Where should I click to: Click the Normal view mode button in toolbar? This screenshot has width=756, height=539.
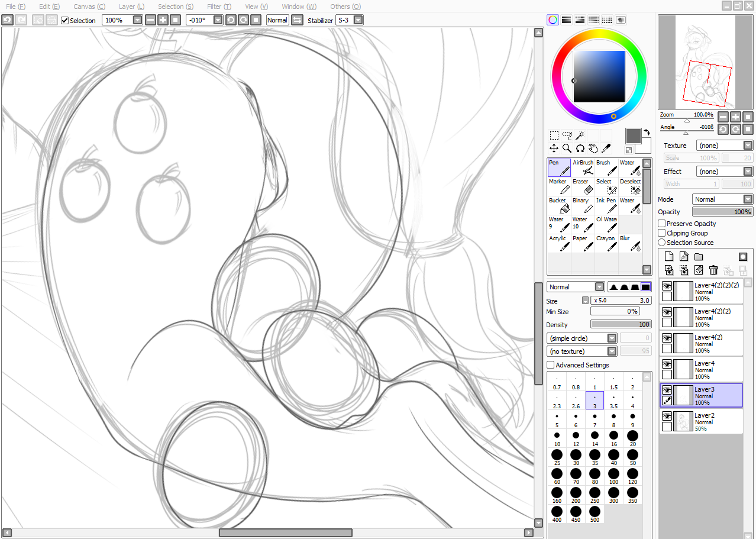(277, 20)
